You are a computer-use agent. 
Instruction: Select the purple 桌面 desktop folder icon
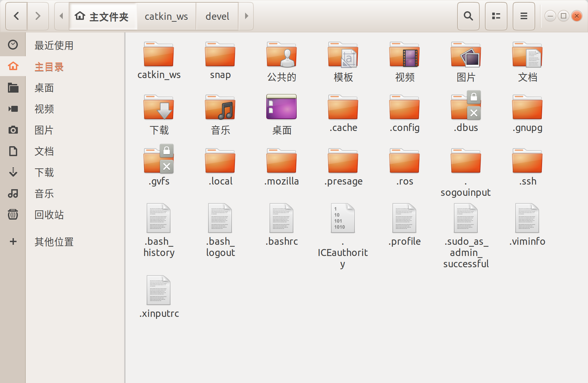pyautogui.click(x=281, y=106)
